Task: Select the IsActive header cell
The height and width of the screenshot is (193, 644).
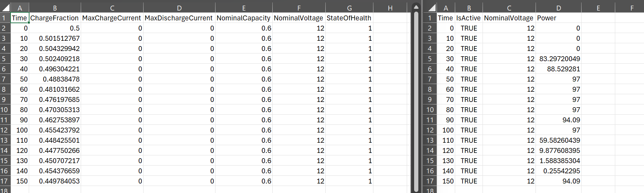Action: 469,18
